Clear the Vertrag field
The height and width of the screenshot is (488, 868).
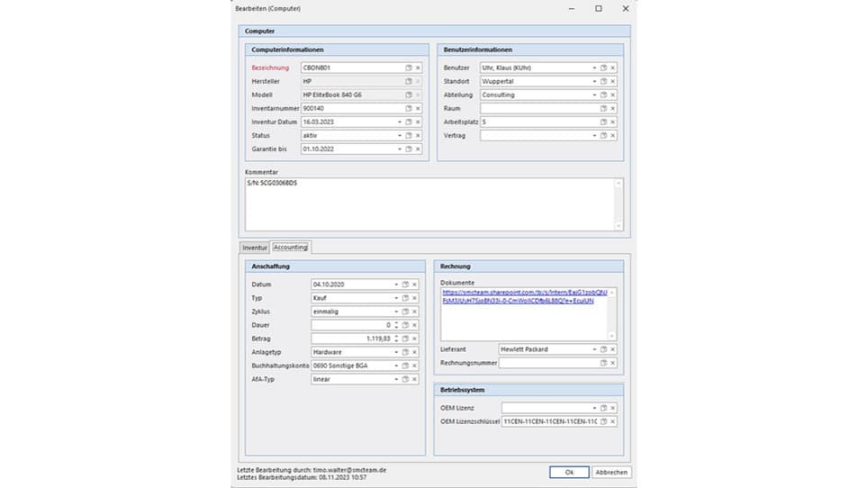coord(613,136)
